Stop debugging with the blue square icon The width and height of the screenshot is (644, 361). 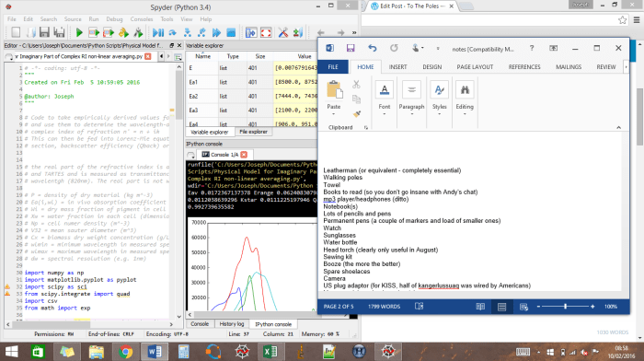[231, 32]
